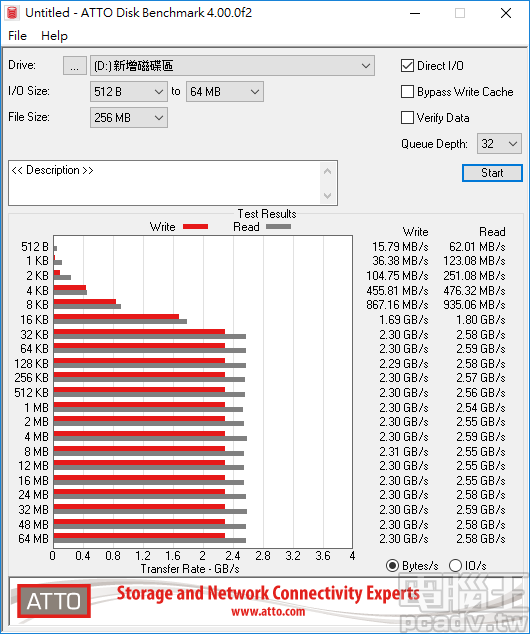The height and width of the screenshot is (634, 530).
Task: Close the ATTO Disk Benchmark window
Action: 506,13
